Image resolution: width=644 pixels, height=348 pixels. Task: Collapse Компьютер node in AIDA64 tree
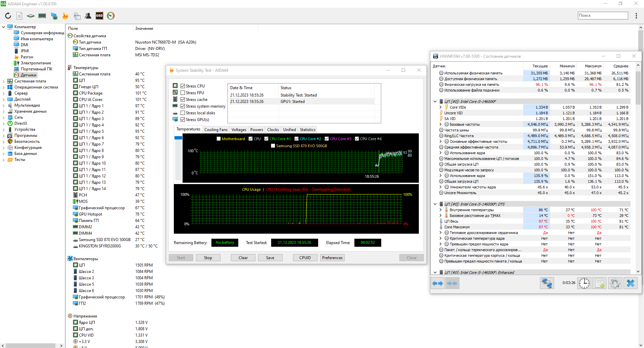click(x=4, y=27)
